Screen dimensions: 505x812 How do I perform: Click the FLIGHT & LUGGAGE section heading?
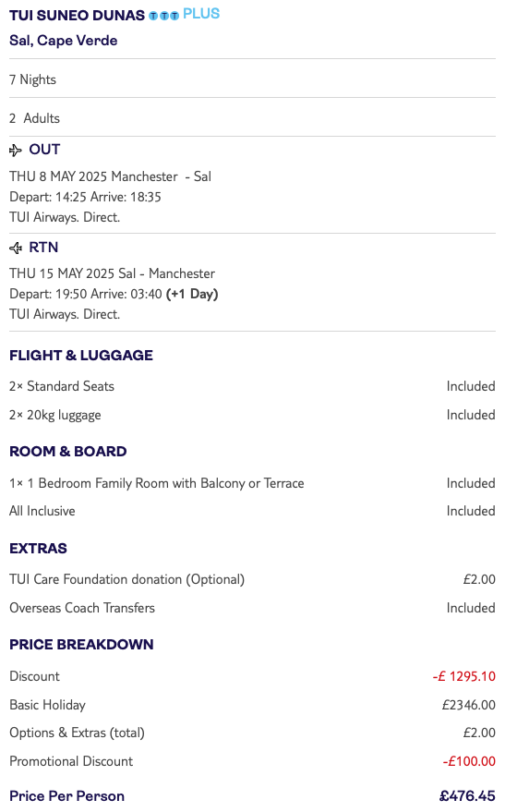[81, 356]
